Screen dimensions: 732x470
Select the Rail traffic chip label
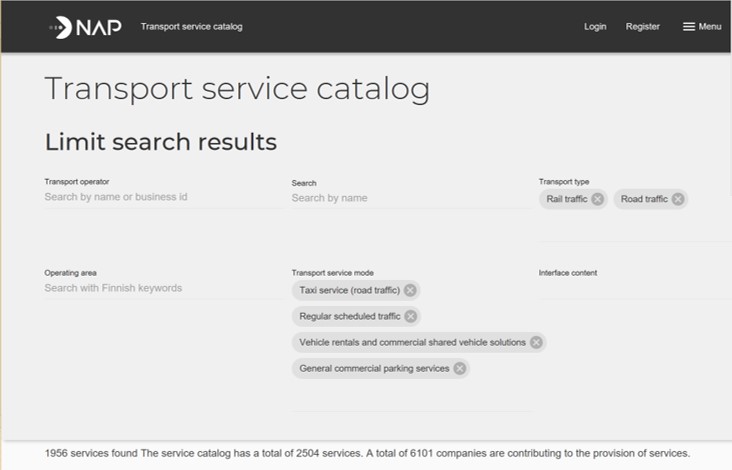(x=567, y=199)
